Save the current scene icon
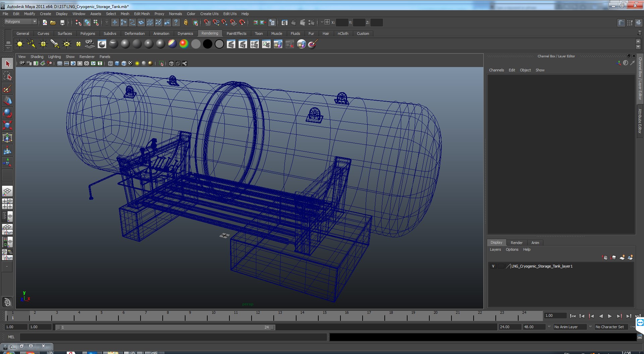This screenshot has width=644, height=354. 62,22
